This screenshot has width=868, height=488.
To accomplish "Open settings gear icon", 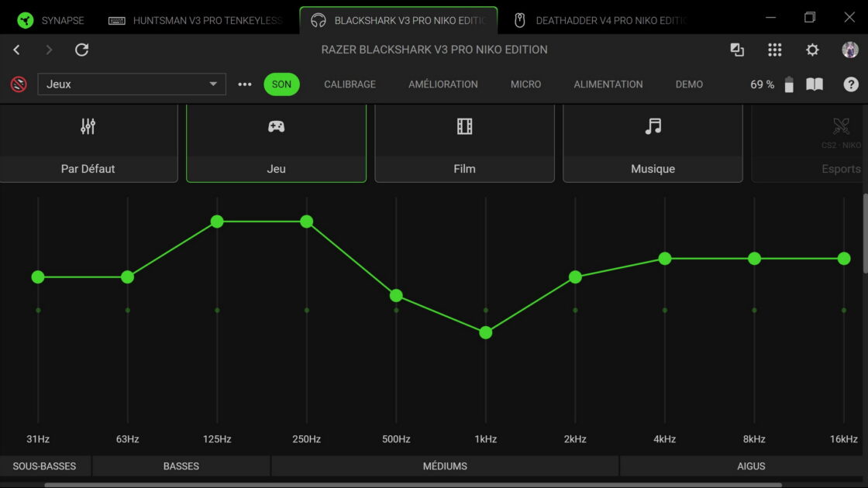I will [x=812, y=50].
